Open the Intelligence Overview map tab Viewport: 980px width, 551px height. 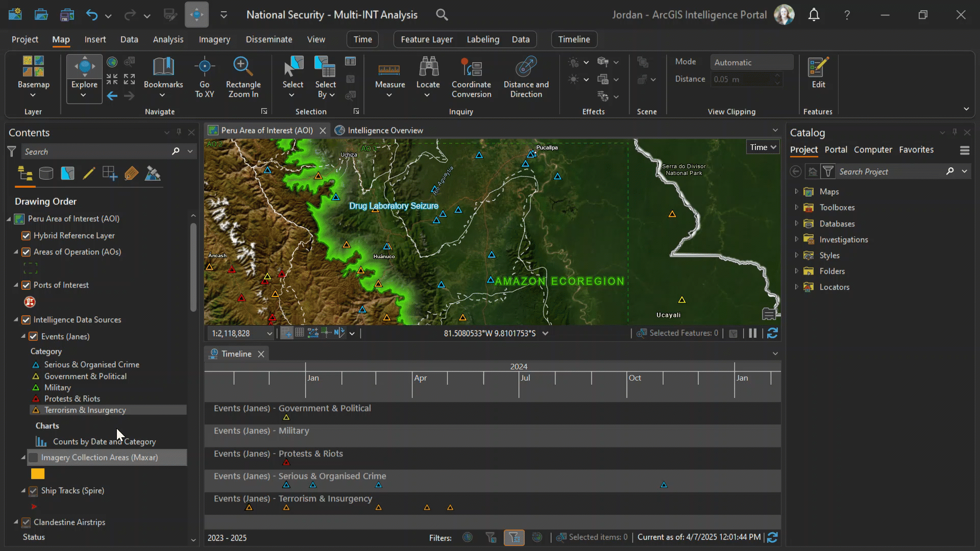pos(384,130)
